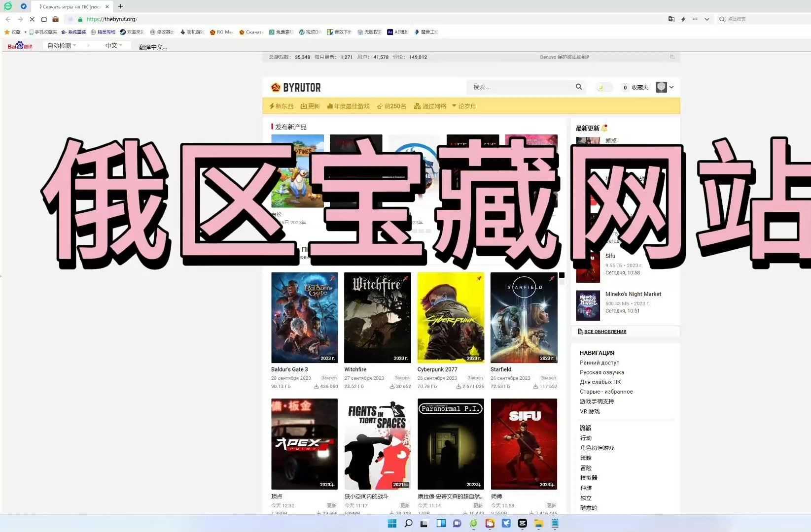Open the Cyberpunk 2077 game cover

451,318
